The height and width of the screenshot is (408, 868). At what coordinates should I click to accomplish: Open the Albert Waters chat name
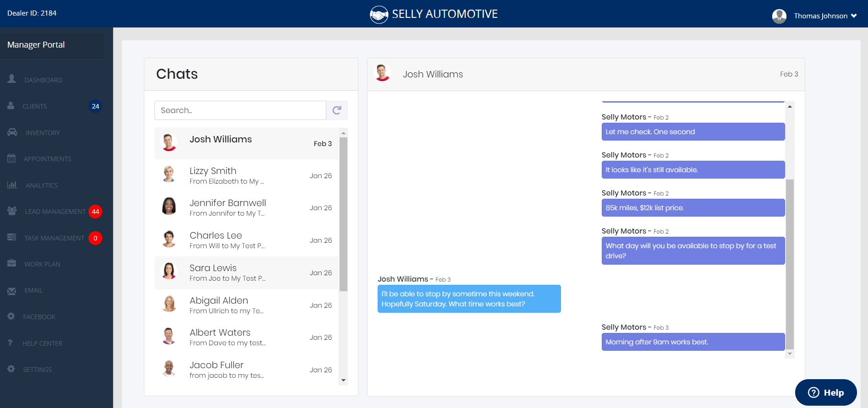coord(220,332)
